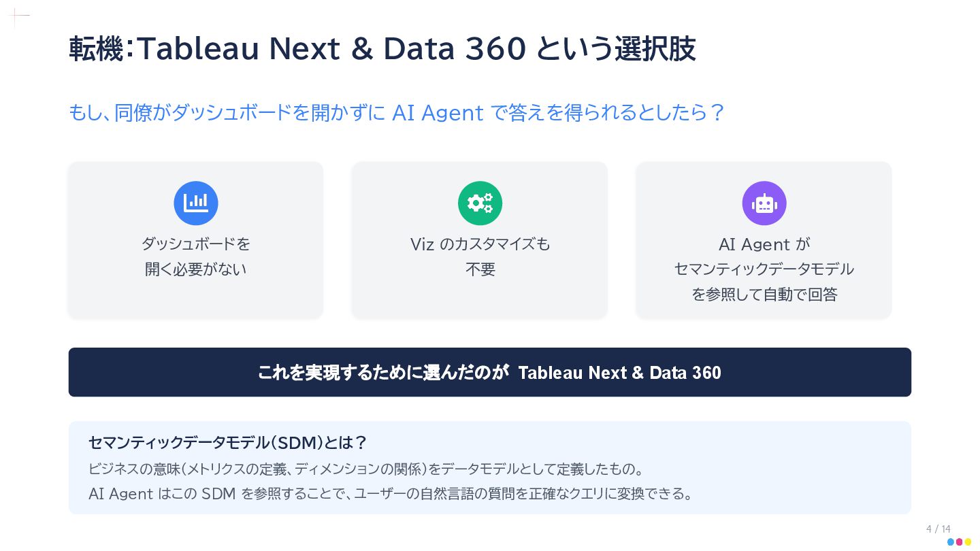
Task: Click the AI Agent はこの SDM を参照 sentence
Action: pos(391,493)
